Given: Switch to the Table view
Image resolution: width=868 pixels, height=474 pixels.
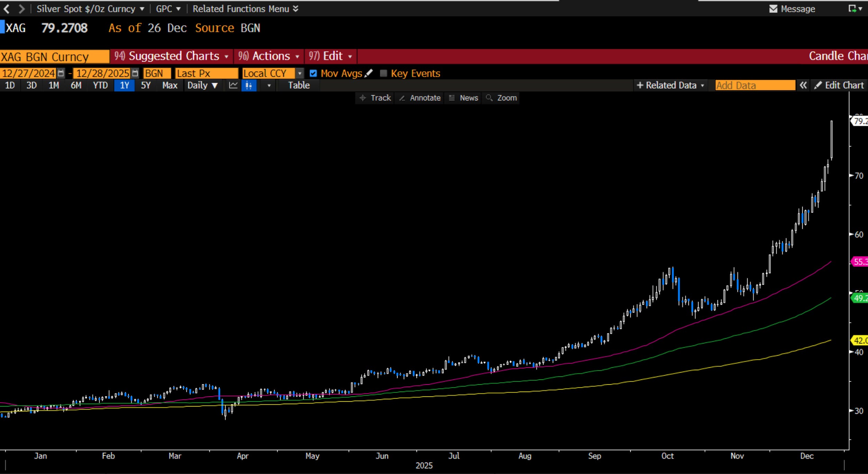Looking at the screenshot, I should 299,85.
